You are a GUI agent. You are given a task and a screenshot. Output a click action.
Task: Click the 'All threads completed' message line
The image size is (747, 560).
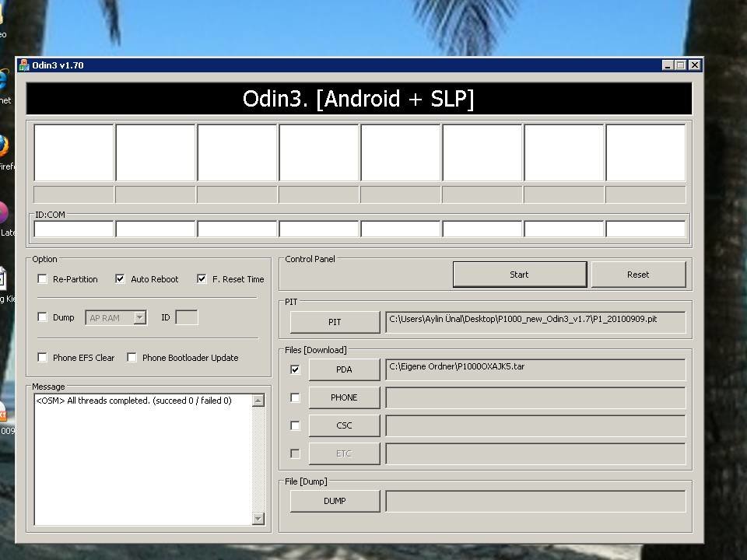(134, 401)
